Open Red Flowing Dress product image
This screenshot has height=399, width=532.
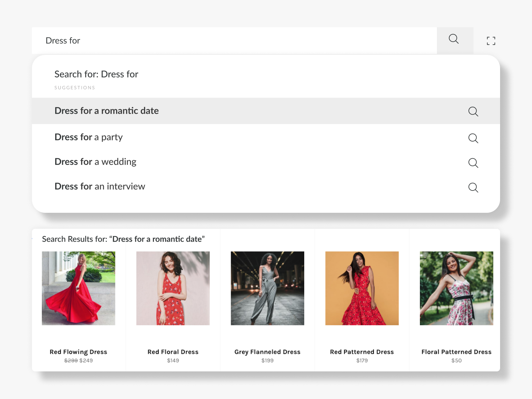tap(78, 288)
